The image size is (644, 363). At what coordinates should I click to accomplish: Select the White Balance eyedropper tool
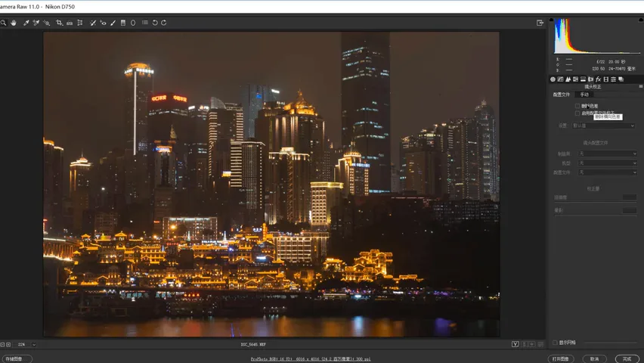(x=26, y=23)
